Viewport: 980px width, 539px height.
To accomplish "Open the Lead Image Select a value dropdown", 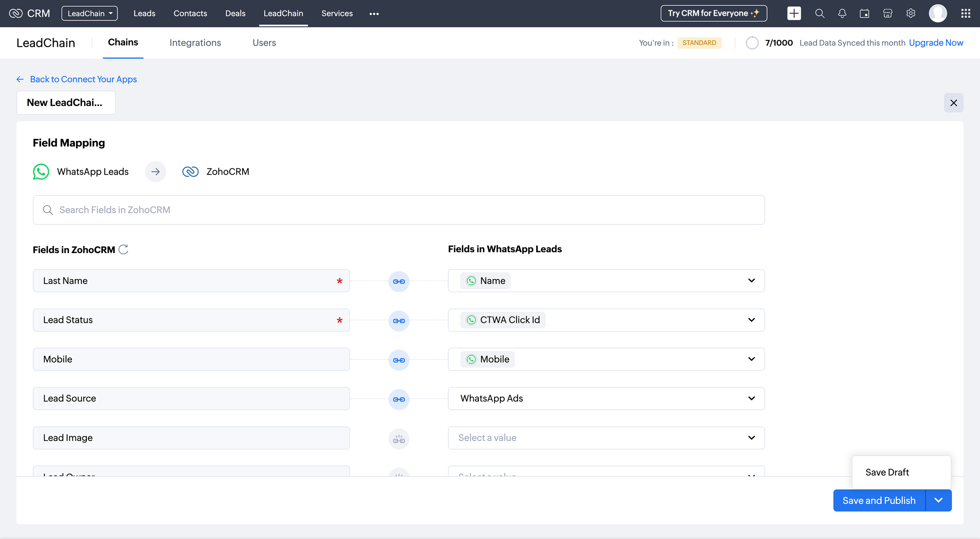I will click(606, 438).
